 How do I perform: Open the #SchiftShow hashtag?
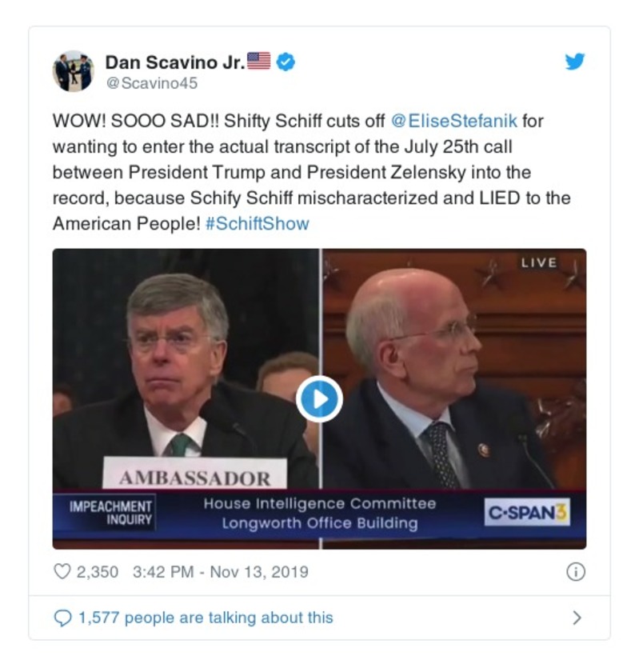tap(258, 224)
